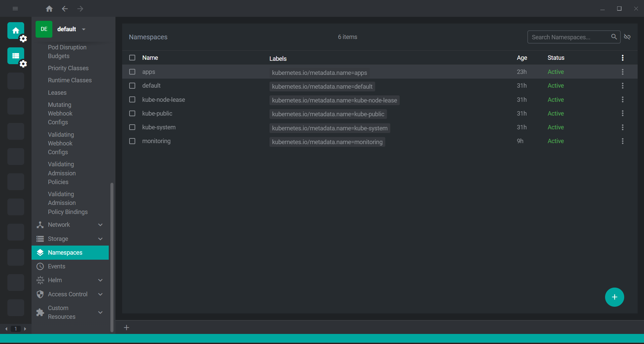Click the home icon in the top bar
The image size is (644, 344).
click(49, 9)
